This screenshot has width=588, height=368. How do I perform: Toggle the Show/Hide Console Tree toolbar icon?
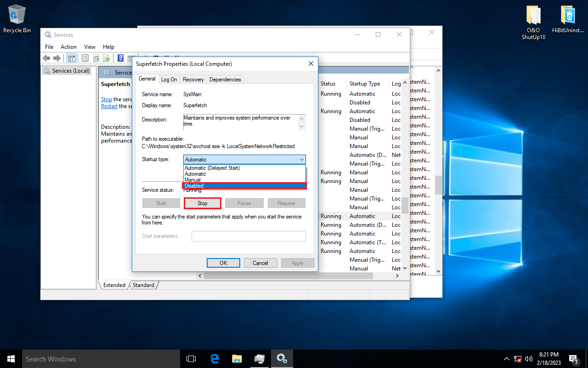click(71, 58)
